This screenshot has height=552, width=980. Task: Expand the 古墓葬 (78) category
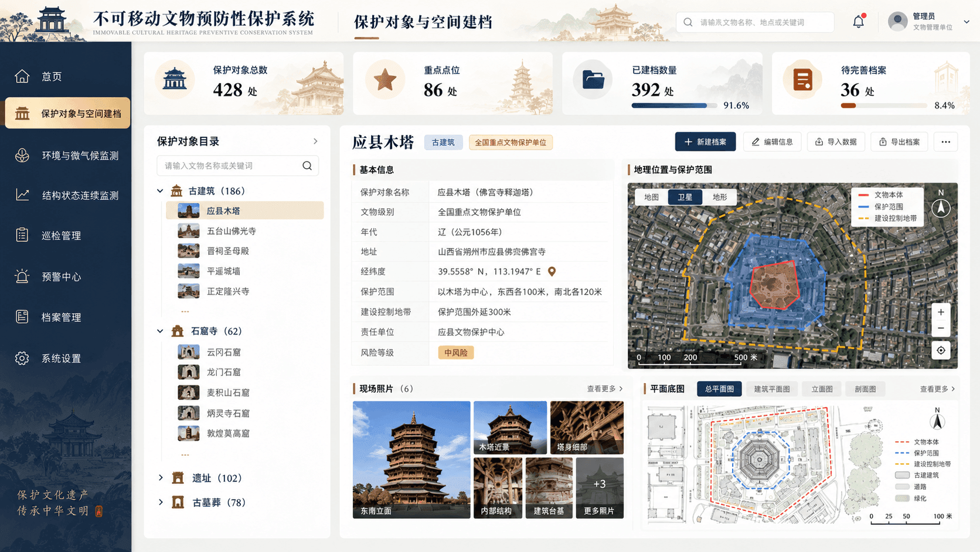coord(161,502)
